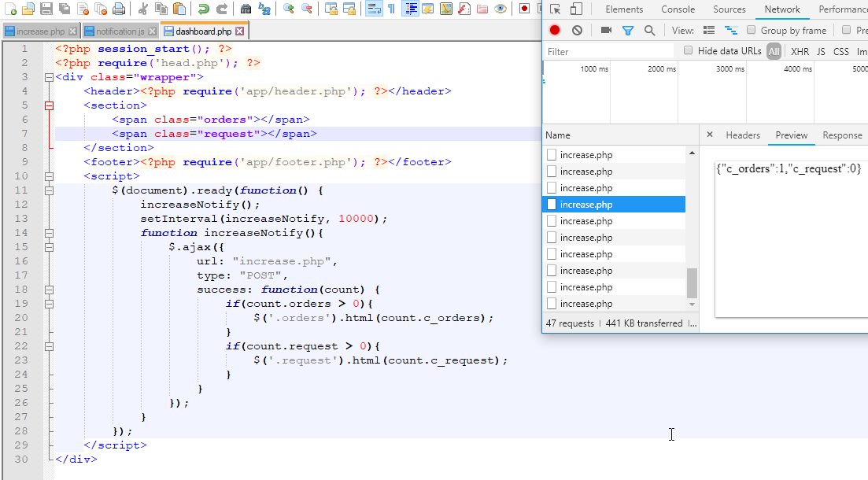
Task: Activate the inspect element picker
Action: pos(556,9)
